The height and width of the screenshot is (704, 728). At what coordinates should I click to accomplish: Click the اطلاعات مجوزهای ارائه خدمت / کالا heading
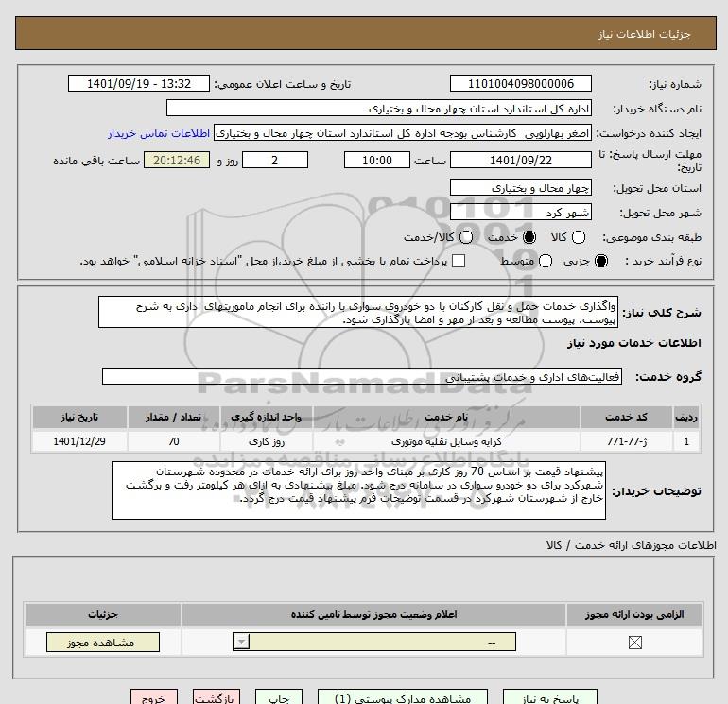pyautogui.click(x=631, y=545)
